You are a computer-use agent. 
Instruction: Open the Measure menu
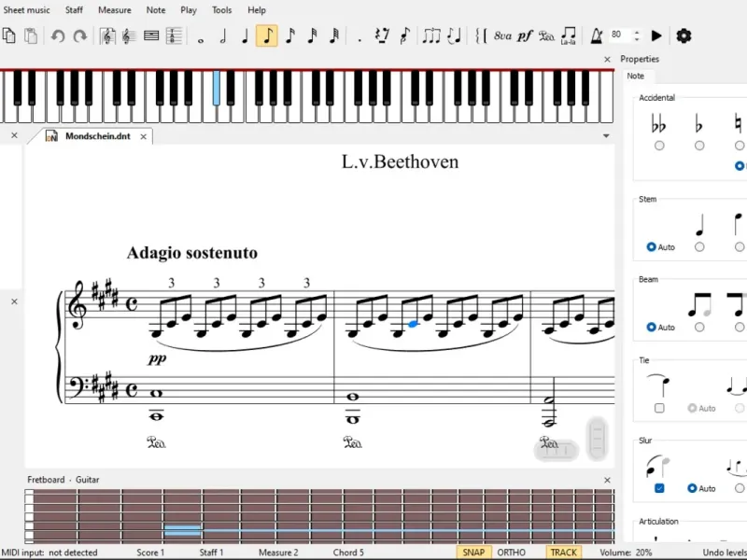click(114, 10)
